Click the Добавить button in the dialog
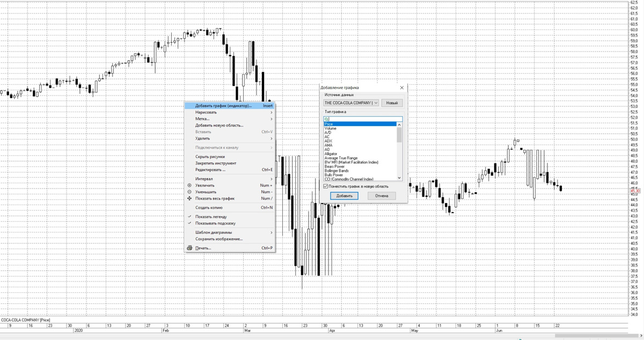This screenshot has width=644, height=340. [x=345, y=196]
